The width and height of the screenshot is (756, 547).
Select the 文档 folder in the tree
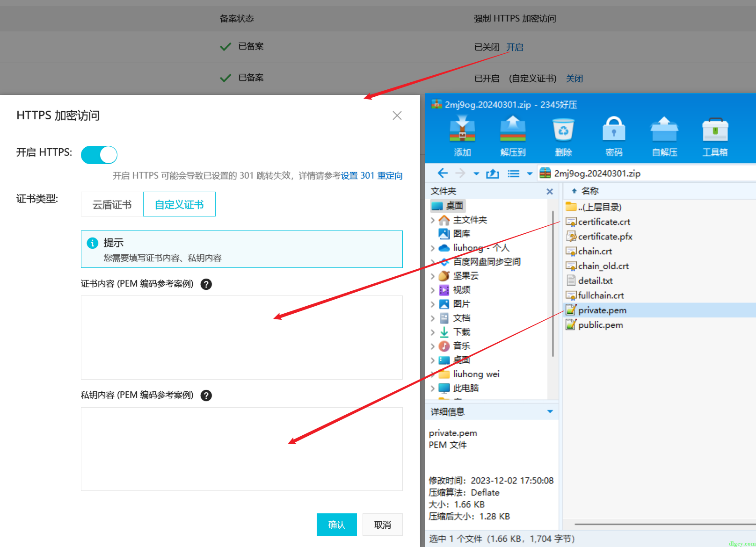point(461,318)
